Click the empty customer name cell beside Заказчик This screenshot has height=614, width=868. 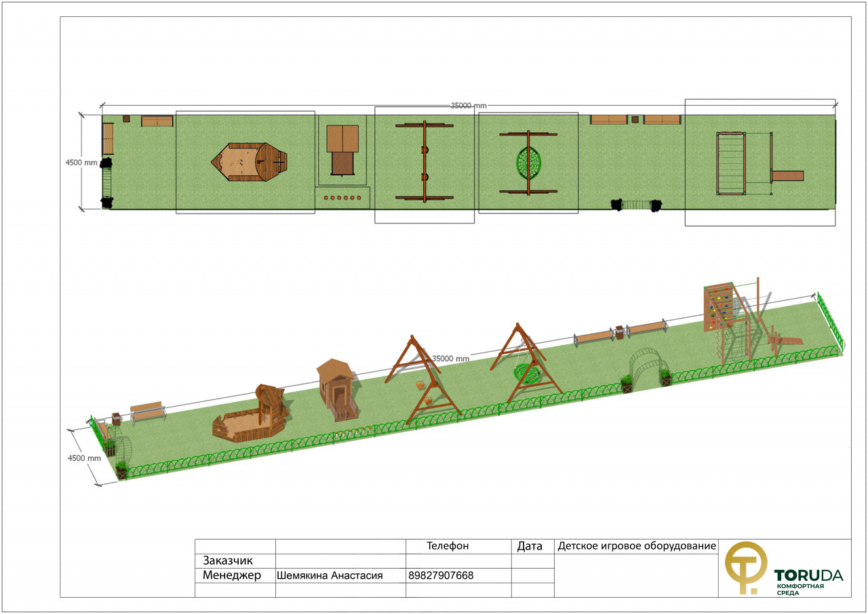(340, 560)
